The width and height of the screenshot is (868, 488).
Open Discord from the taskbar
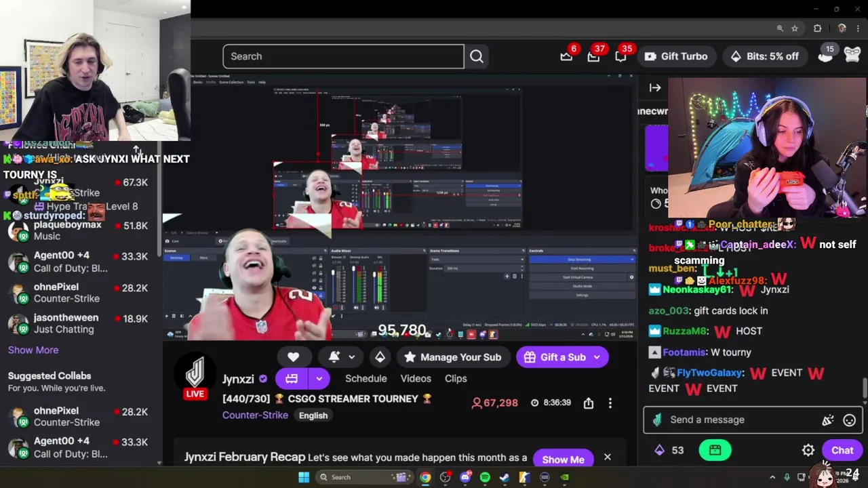(465, 477)
